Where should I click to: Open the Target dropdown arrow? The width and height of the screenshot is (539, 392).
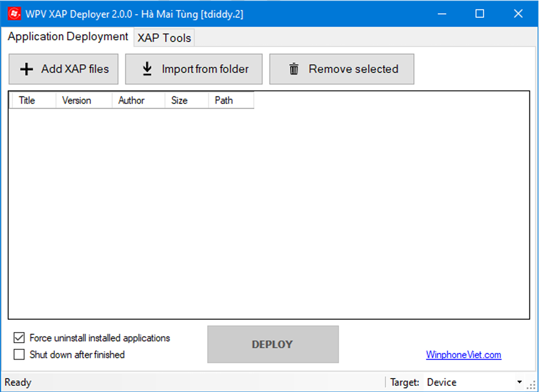pos(519,382)
